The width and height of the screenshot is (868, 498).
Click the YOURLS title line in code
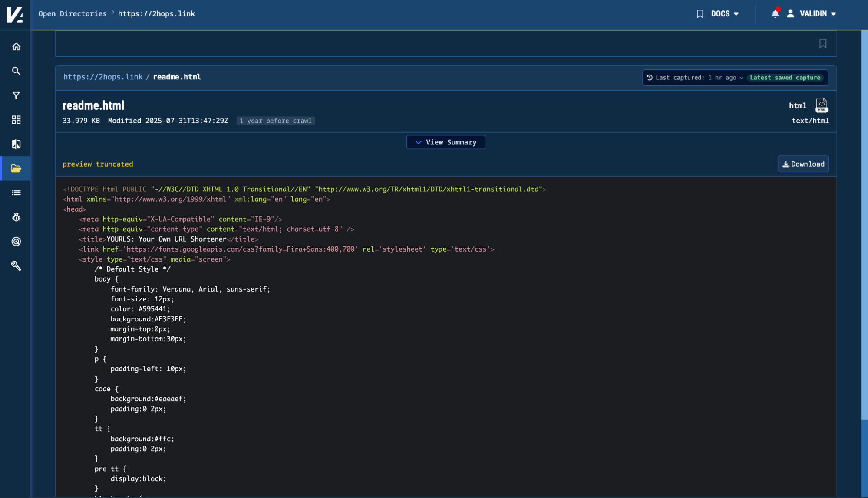[x=168, y=239]
